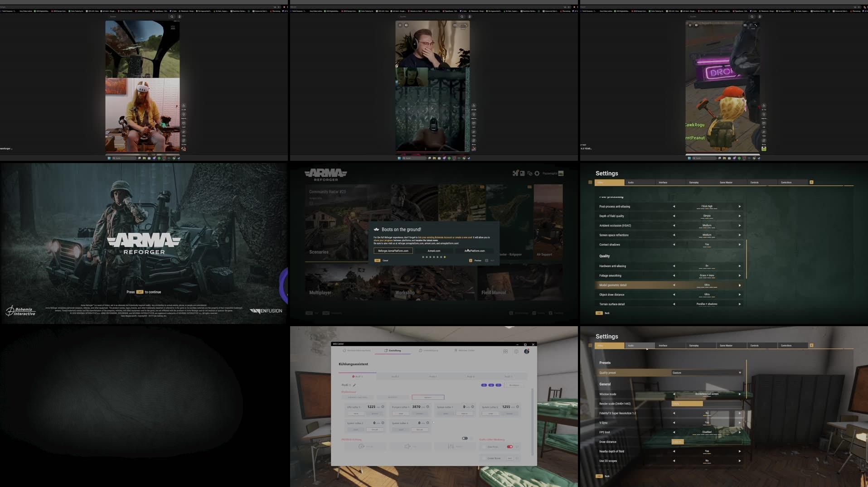Select the Profil 2 tab in Kühlungsassistent
The image size is (868, 487).
[395, 376]
